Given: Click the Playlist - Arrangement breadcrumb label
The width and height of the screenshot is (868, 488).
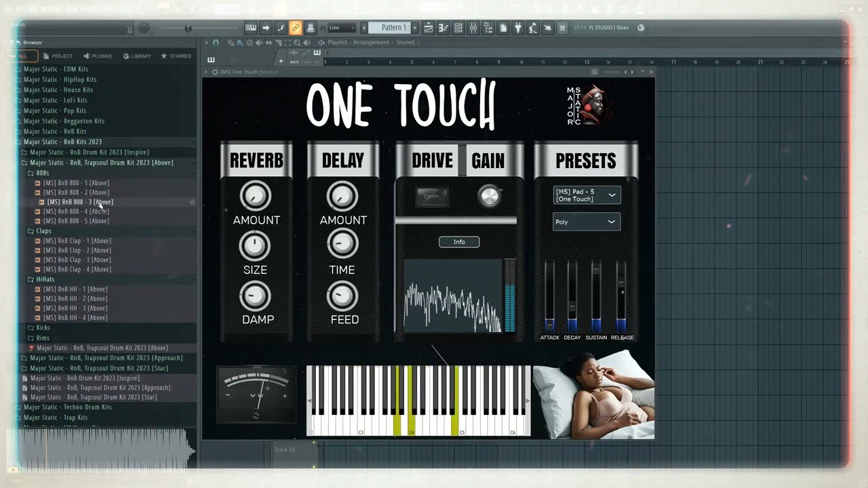Looking at the screenshot, I should pyautogui.click(x=359, y=42).
